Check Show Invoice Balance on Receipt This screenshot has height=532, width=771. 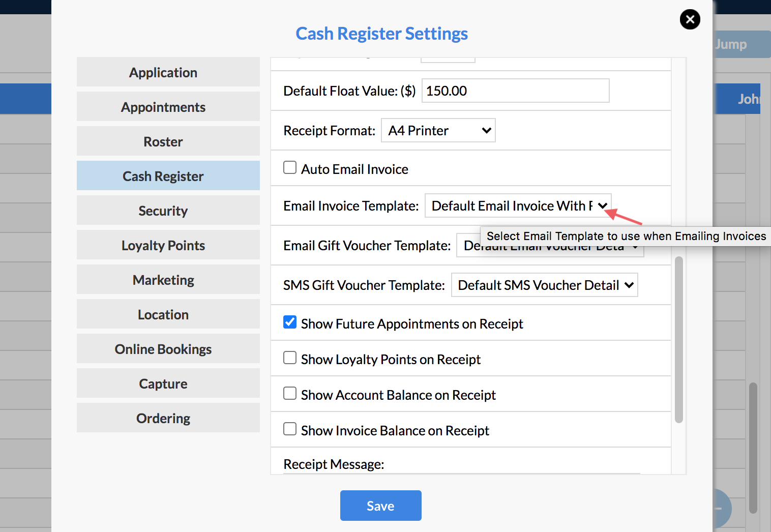tap(290, 429)
